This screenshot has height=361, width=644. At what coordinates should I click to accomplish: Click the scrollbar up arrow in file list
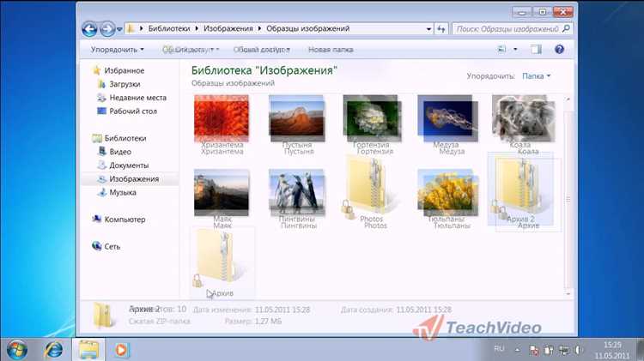(568, 99)
